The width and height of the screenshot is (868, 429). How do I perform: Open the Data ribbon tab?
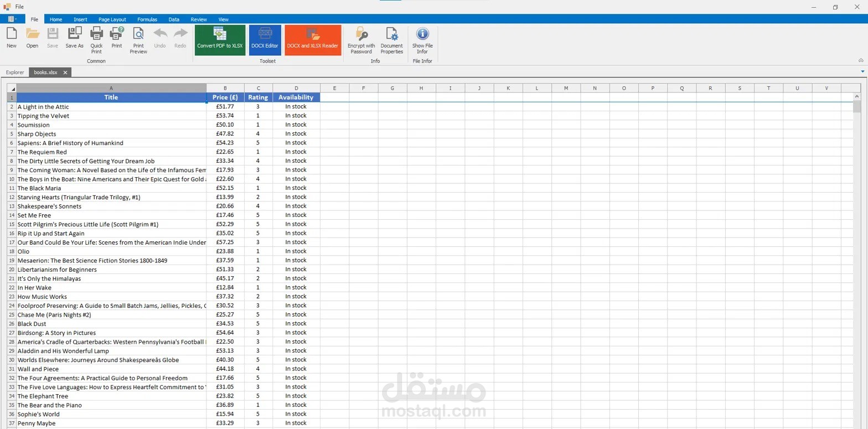point(174,19)
